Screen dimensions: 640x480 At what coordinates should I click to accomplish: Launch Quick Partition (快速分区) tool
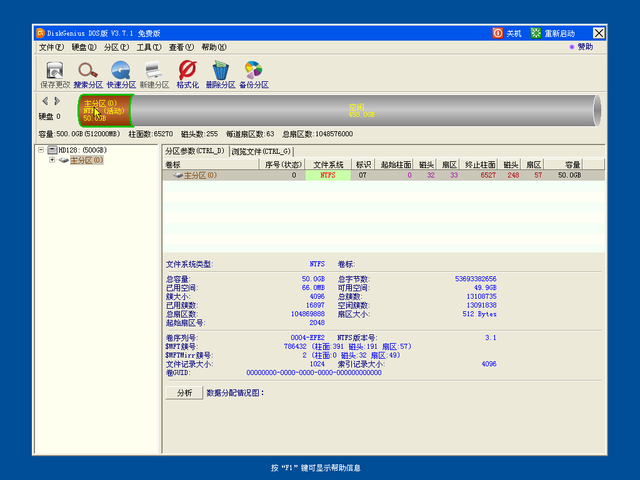pyautogui.click(x=121, y=75)
